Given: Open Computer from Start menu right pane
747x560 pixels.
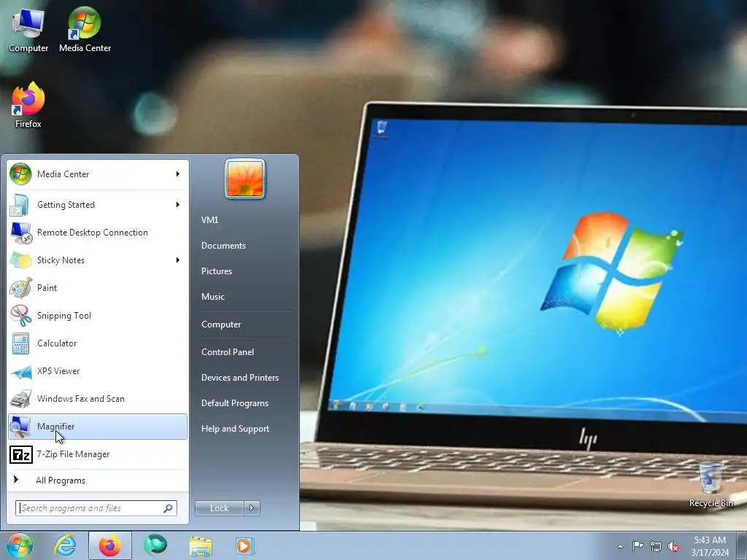Looking at the screenshot, I should pyautogui.click(x=221, y=324).
